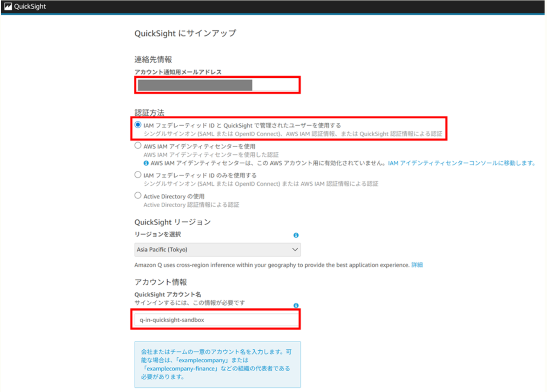Click the QuickSight リージョン heading
Image resolution: width=547 pixels, height=392 pixels.
click(x=172, y=222)
